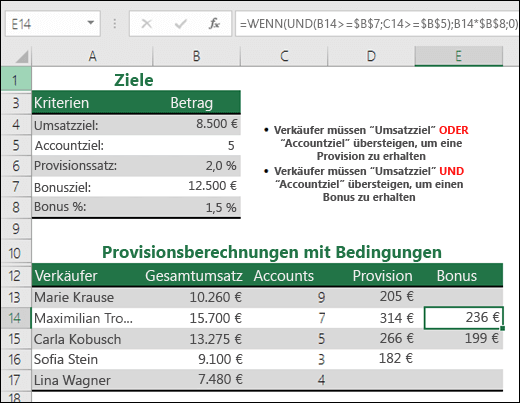This screenshot has height=403, width=520.
Task: Click the Cancel (X) formula bar icon
Action: click(x=147, y=24)
